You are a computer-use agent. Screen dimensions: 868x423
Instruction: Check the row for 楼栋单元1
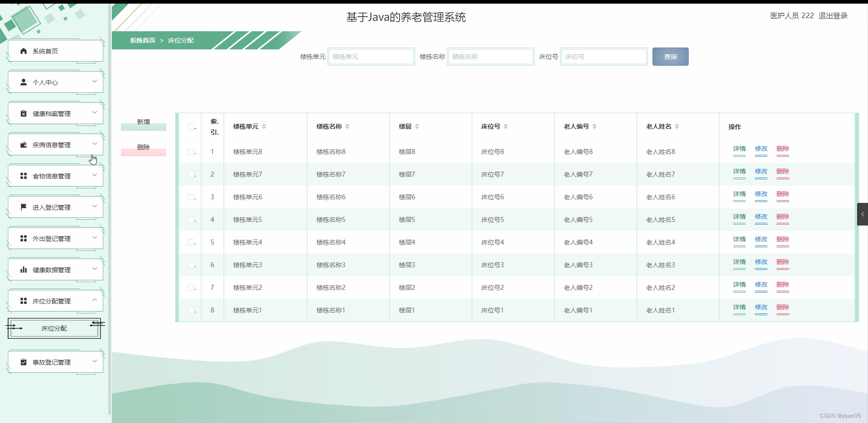[191, 310]
